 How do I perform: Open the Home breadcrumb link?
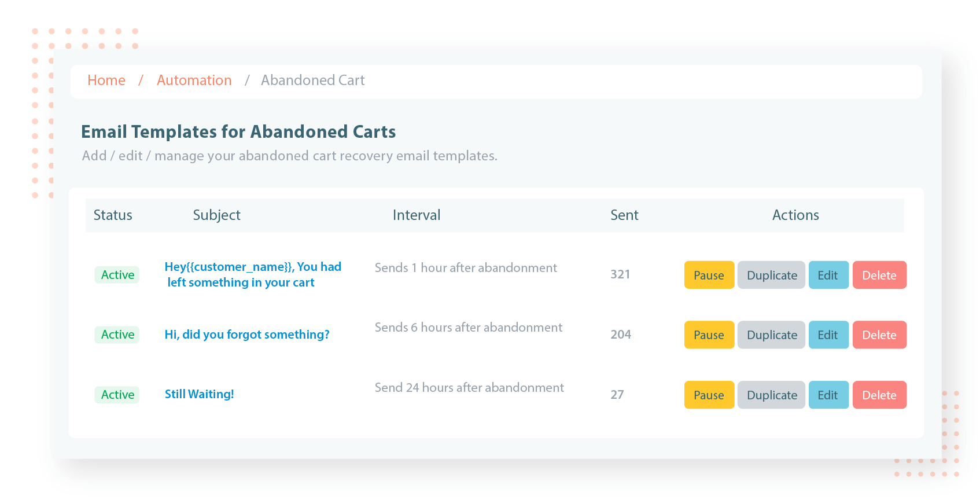pyautogui.click(x=106, y=80)
